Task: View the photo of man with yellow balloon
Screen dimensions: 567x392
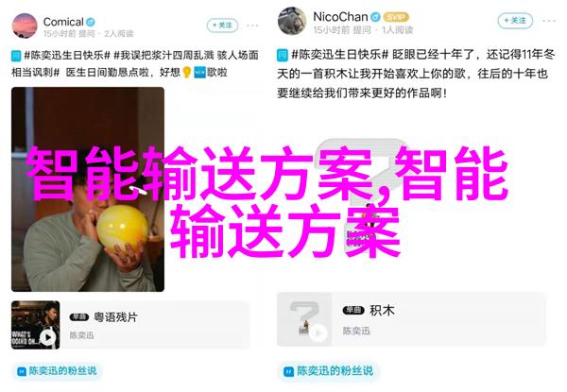Action: 88,189
